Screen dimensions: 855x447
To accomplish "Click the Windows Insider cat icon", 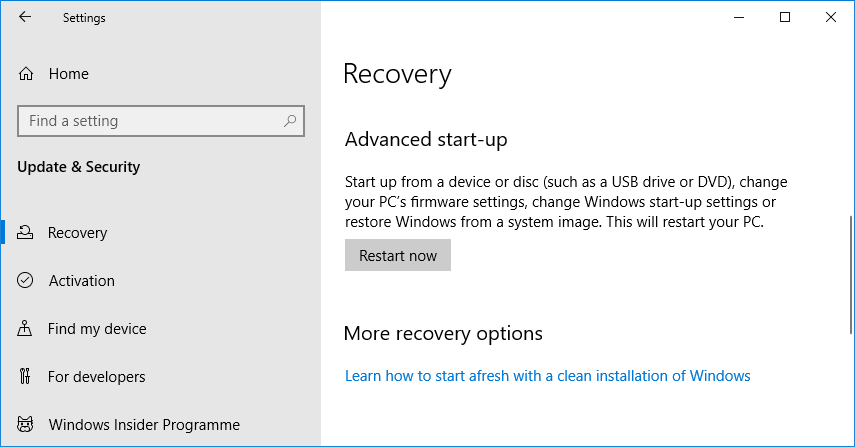I will click(26, 425).
